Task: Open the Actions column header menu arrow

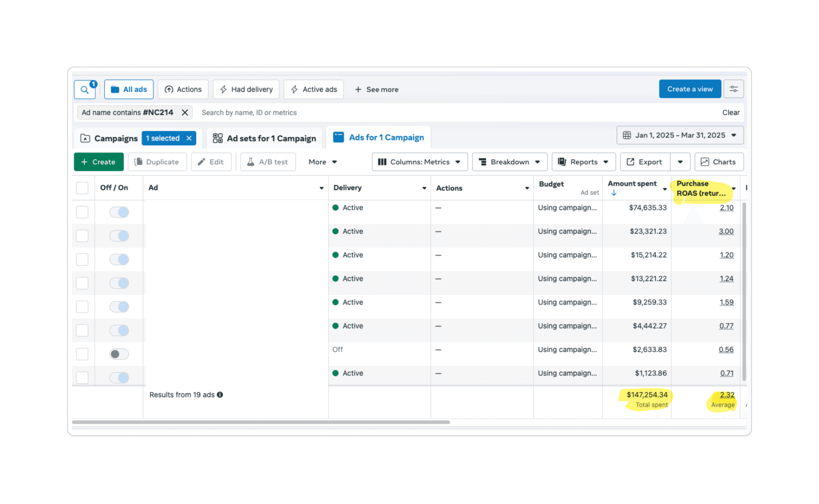Action: [x=527, y=188]
